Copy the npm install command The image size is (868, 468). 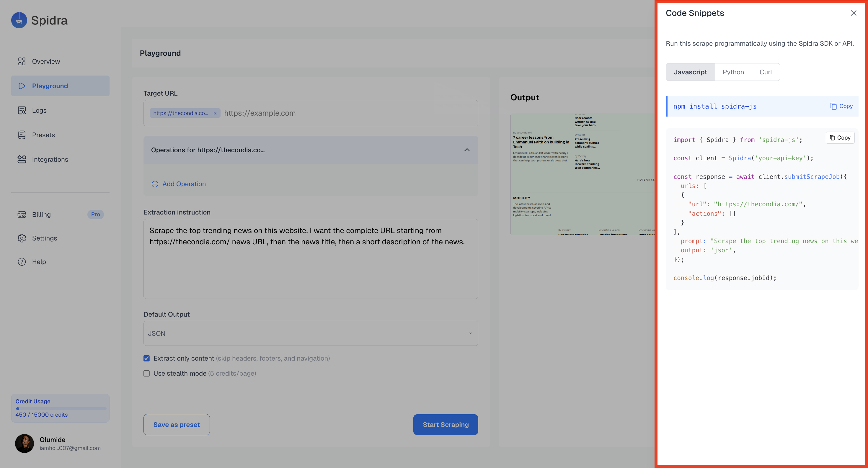[841, 106]
